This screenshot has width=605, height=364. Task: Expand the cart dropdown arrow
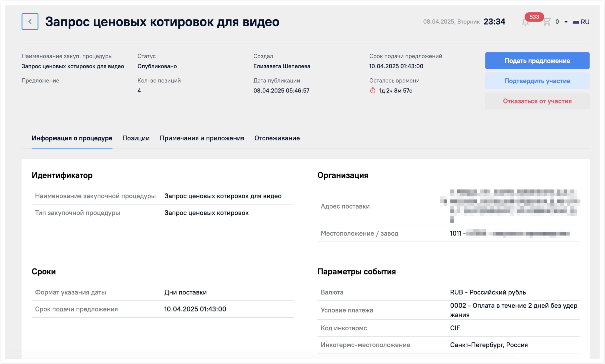click(x=566, y=22)
